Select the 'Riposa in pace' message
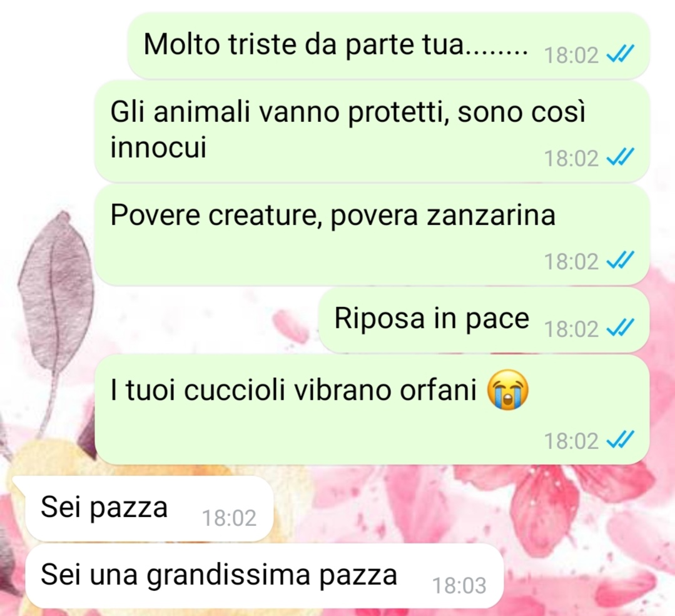The height and width of the screenshot is (616, 675). (484, 320)
